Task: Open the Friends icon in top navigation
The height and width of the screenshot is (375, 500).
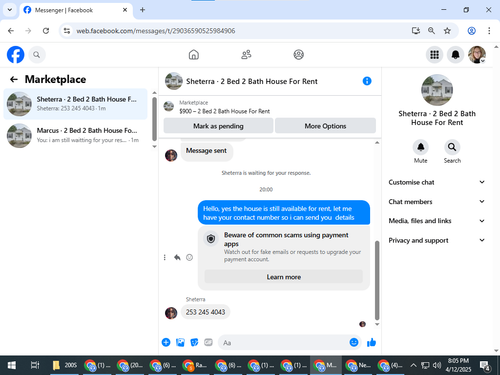Action: [246, 54]
